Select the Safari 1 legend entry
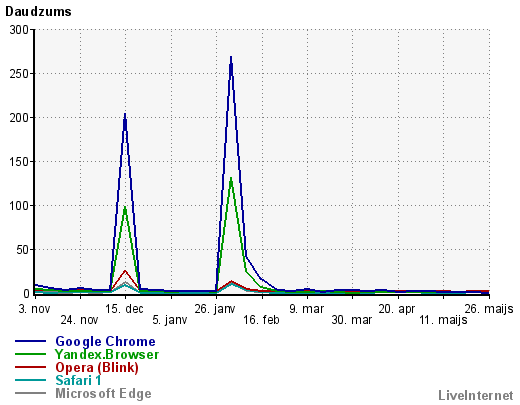 click(x=78, y=380)
